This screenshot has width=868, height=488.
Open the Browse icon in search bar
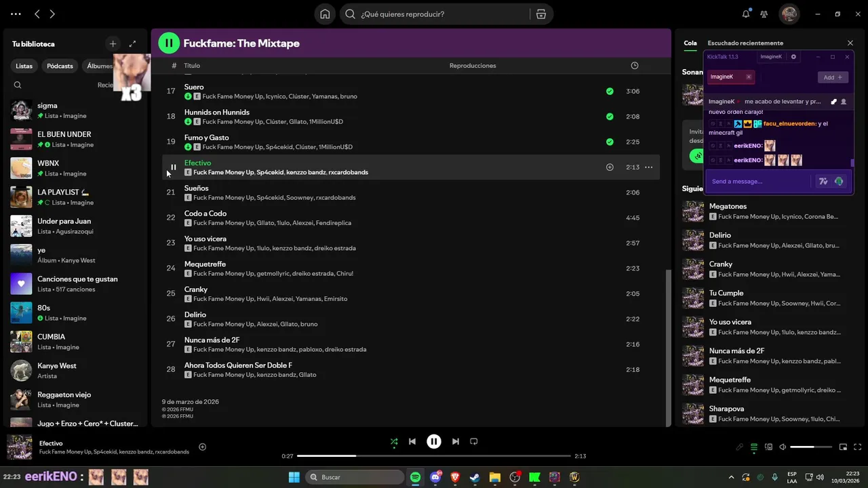pyautogui.click(x=540, y=14)
